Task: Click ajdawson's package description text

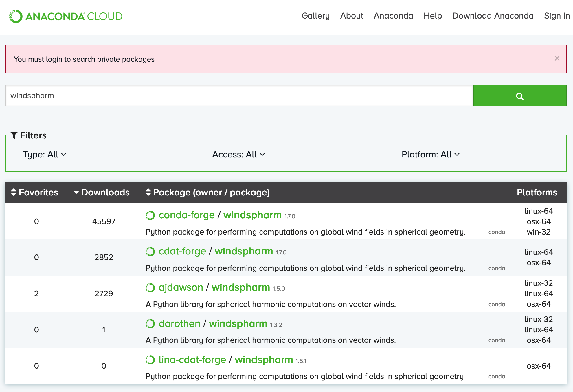Action: pos(271,304)
